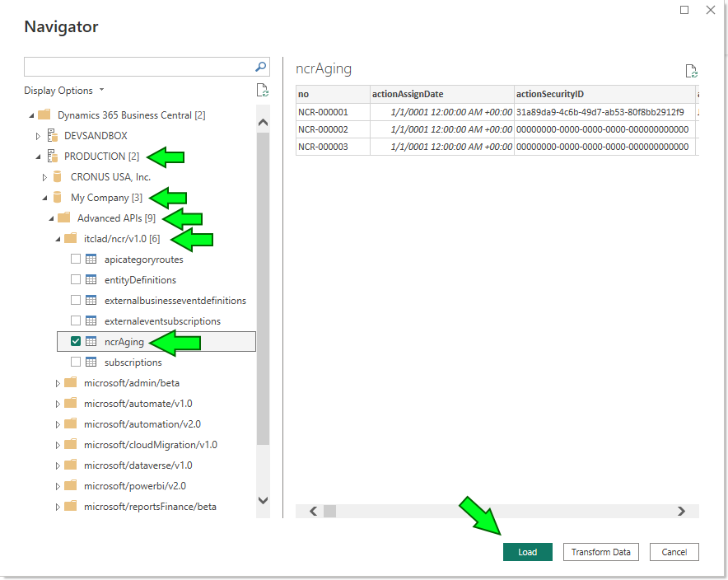
Task: Click the subscriptions table icon
Action: click(x=91, y=362)
